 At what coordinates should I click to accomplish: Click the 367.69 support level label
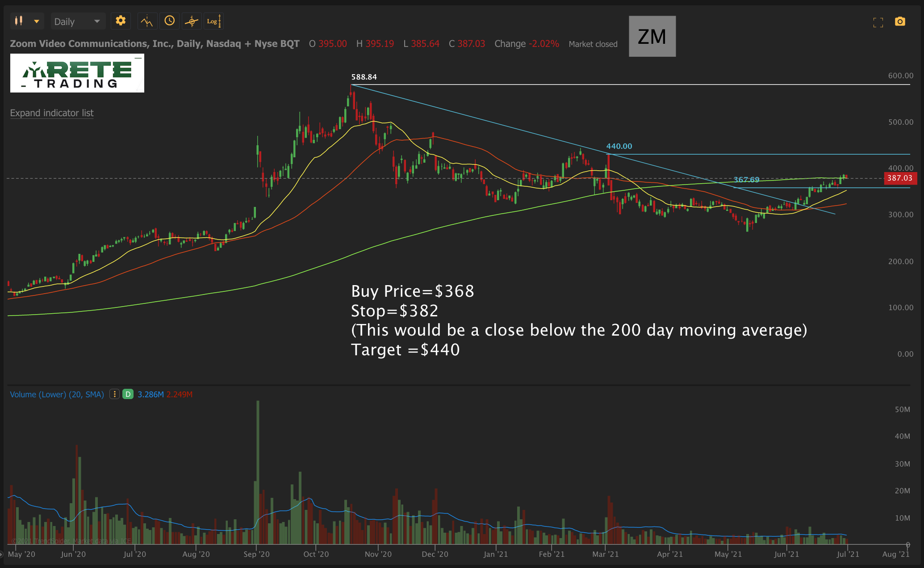[x=746, y=180]
